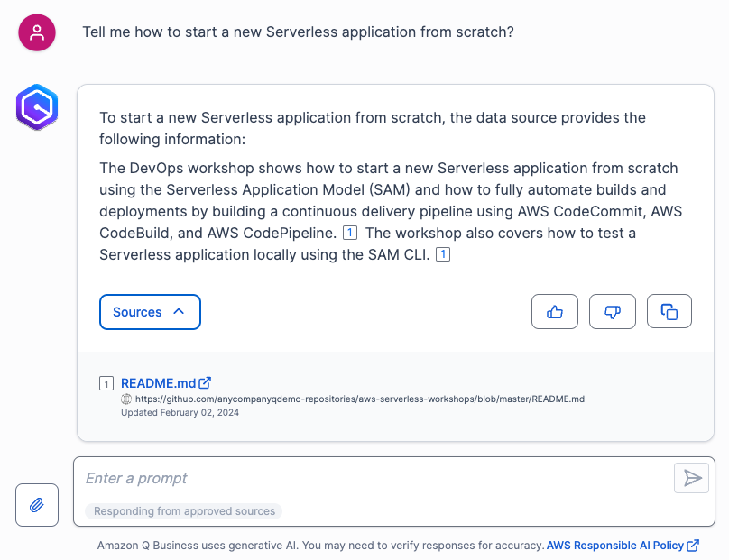Collapse the Sources section button

pyautogui.click(x=150, y=312)
